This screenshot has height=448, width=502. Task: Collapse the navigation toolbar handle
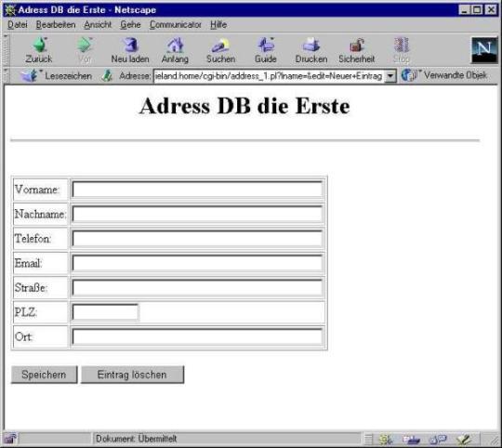tap(7, 50)
